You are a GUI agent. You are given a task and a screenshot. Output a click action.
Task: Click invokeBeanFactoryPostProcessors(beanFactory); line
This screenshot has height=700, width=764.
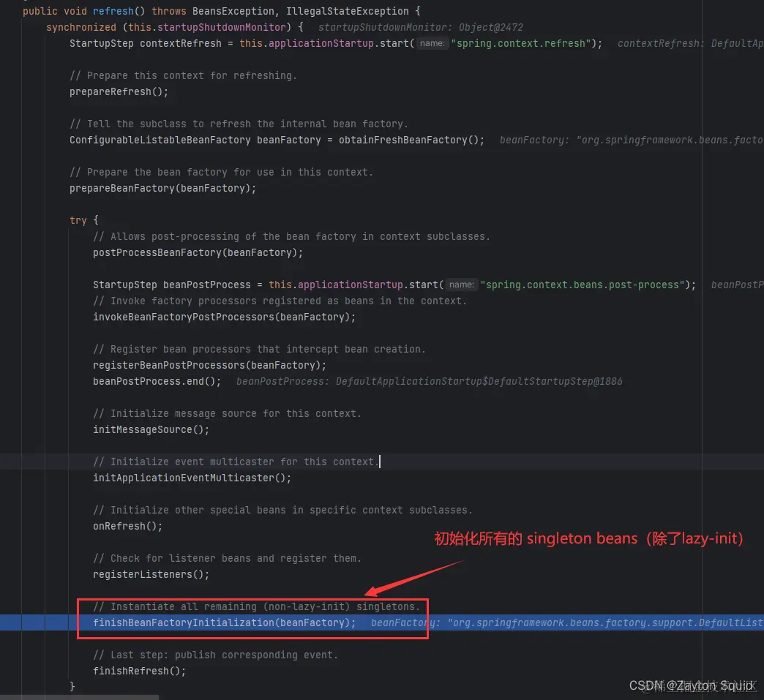[x=224, y=317]
